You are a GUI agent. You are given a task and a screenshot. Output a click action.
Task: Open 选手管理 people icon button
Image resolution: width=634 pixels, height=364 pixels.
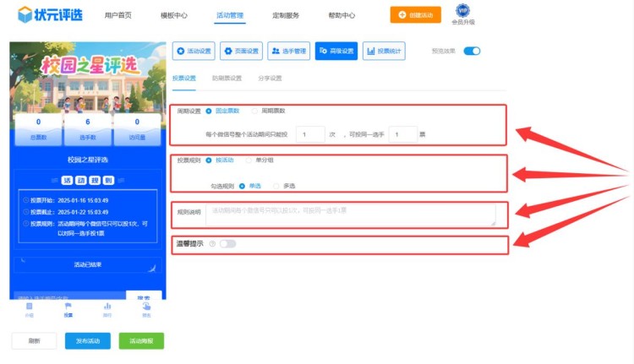289,52
